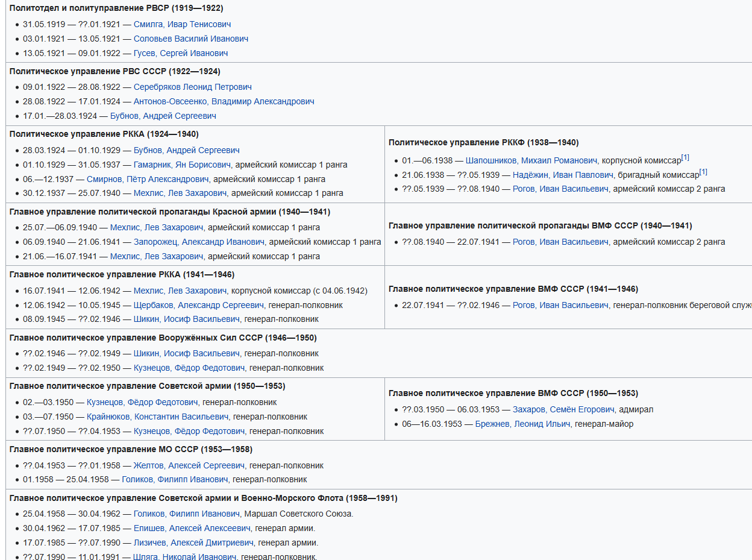Follow the Шапошников, Михаил Романович link
752x560 pixels.
[531, 160]
